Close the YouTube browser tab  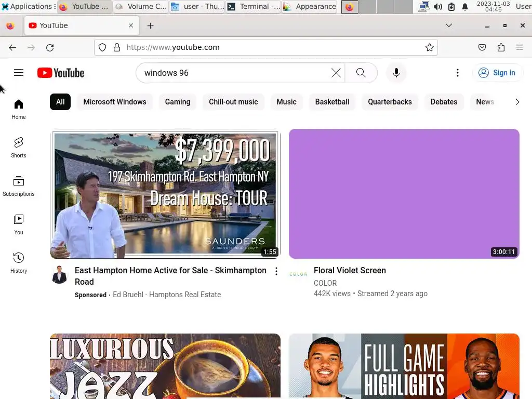point(130,25)
